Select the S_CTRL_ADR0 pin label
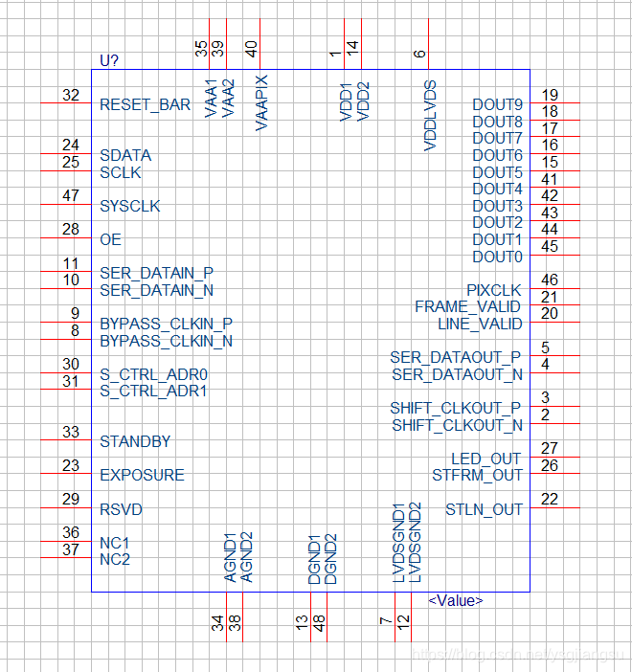 point(153,374)
